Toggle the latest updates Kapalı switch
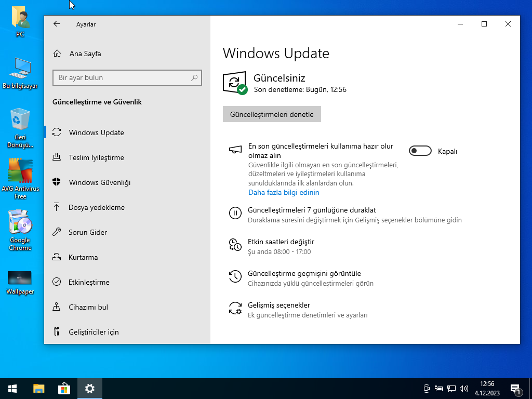 click(420, 151)
